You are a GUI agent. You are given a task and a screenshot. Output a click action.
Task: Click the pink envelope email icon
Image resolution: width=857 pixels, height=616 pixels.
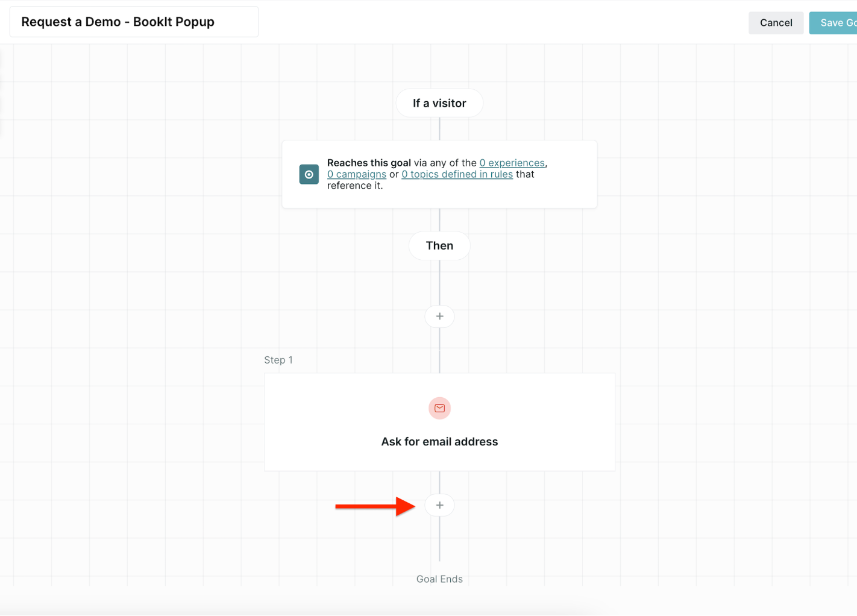(439, 408)
